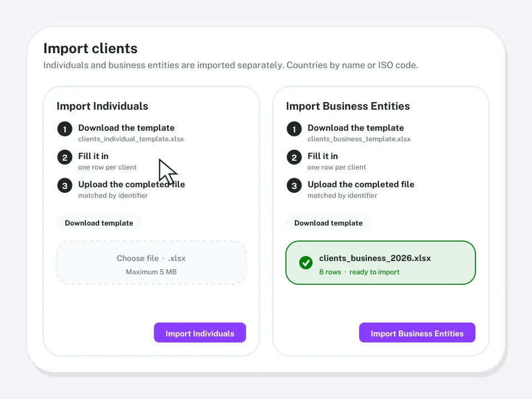Click the 'Import Individuals' card heading
The image size is (532, 399).
point(103,106)
